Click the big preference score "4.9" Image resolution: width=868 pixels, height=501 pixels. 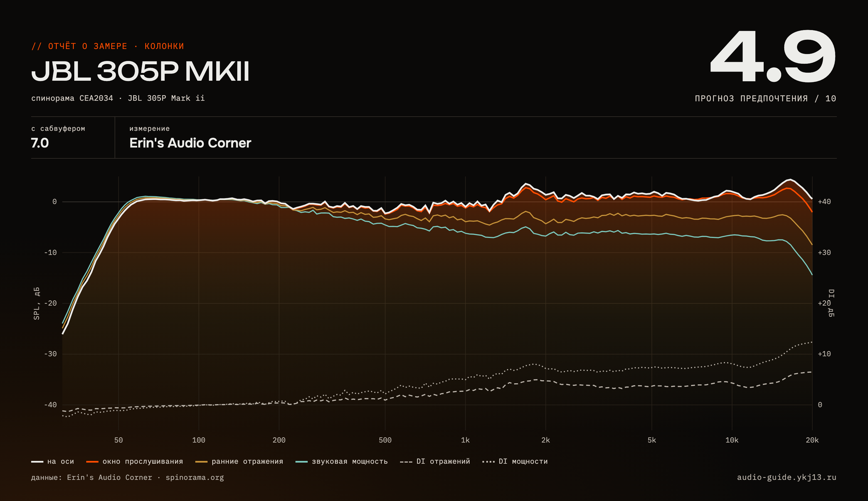[x=773, y=56]
